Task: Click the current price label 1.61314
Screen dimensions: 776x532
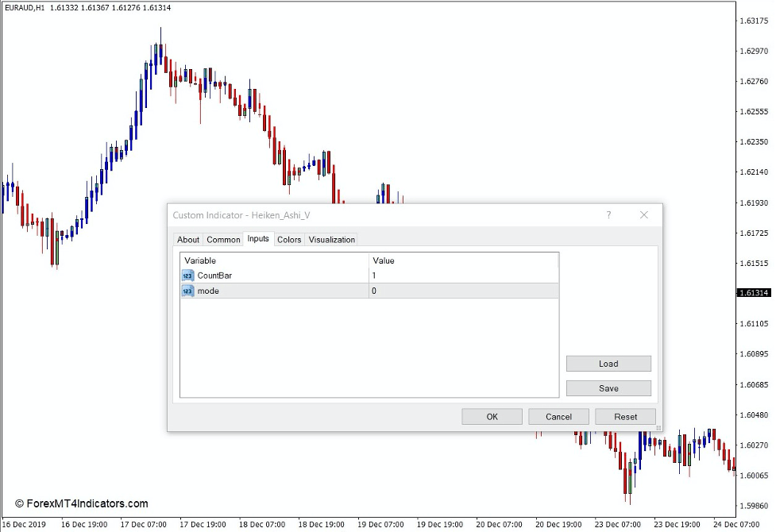Action: (754, 294)
